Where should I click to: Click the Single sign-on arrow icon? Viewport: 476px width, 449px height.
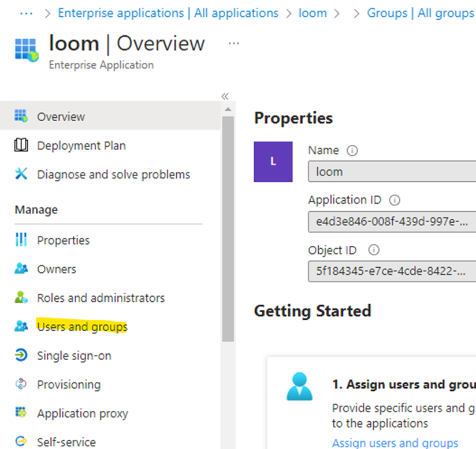coord(21,355)
